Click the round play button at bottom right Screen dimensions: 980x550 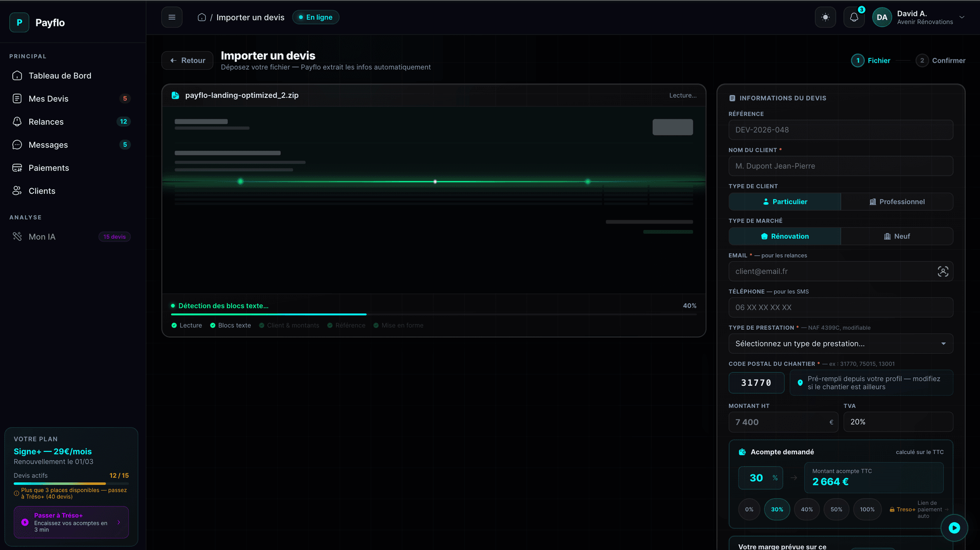(954, 528)
